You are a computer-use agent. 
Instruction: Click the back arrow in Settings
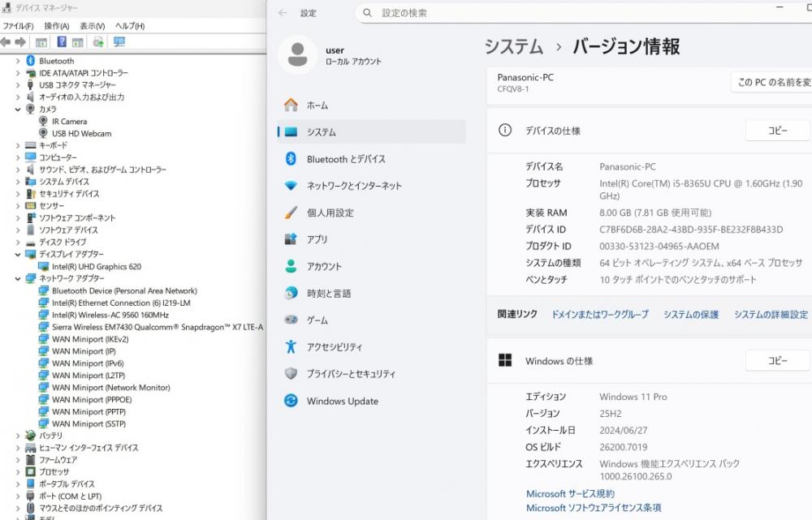coord(283,13)
